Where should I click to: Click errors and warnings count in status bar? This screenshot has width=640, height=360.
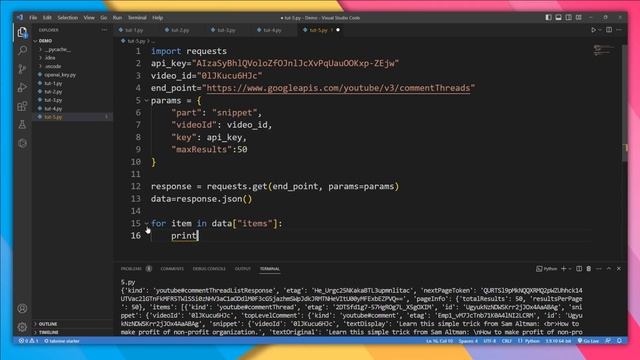[29, 341]
